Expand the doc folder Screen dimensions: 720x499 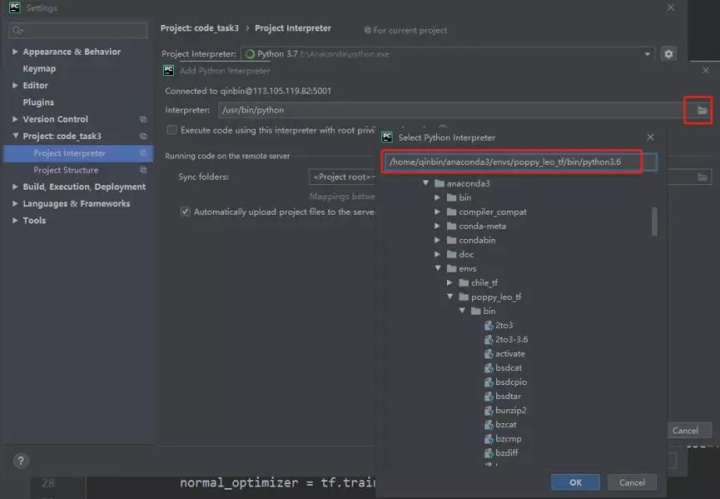click(x=437, y=254)
